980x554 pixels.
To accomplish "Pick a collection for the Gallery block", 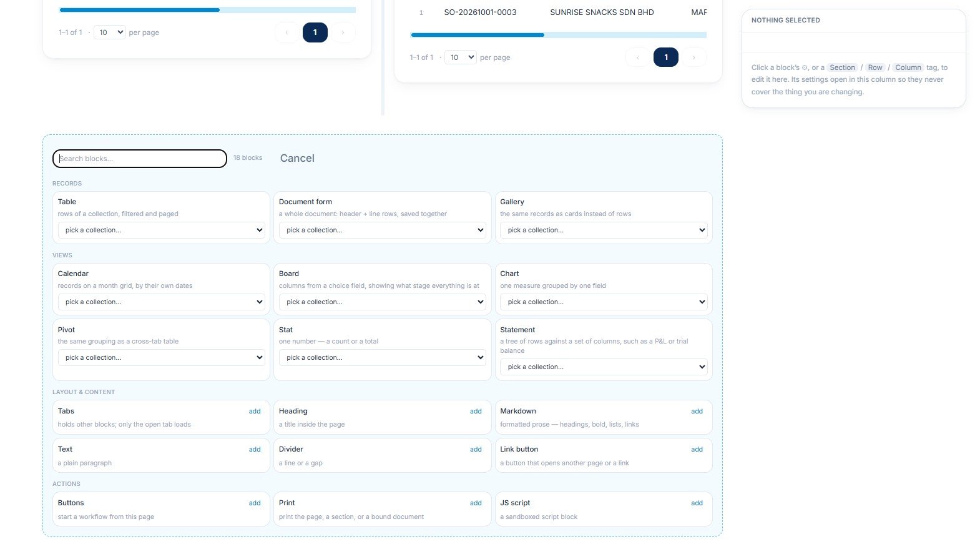I will [x=604, y=230].
